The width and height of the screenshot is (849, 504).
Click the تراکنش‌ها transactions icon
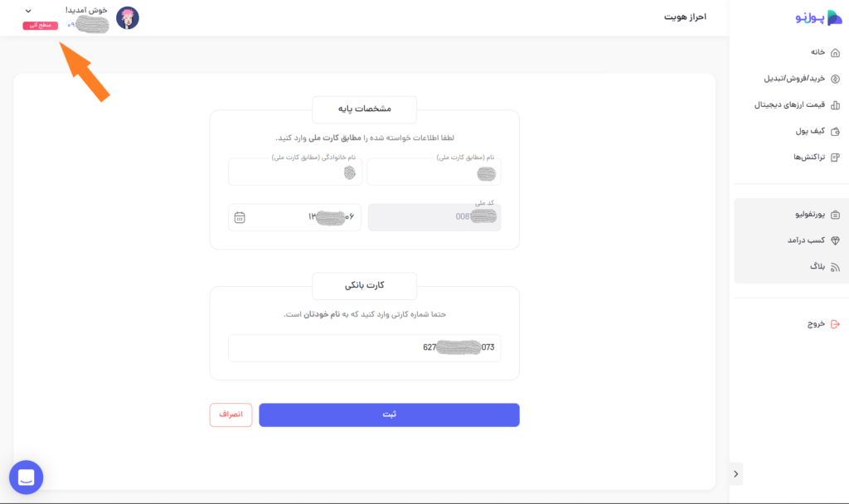click(x=835, y=157)
